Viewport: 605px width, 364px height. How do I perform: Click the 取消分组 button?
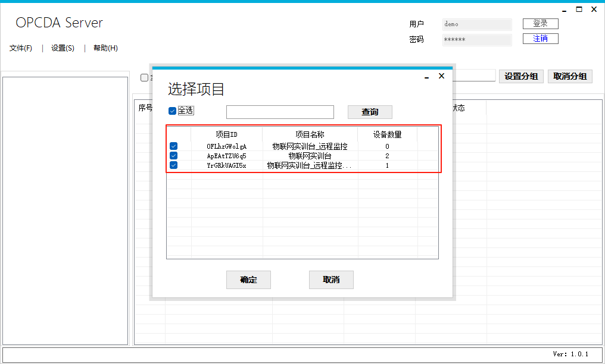(x=570, y=76)
